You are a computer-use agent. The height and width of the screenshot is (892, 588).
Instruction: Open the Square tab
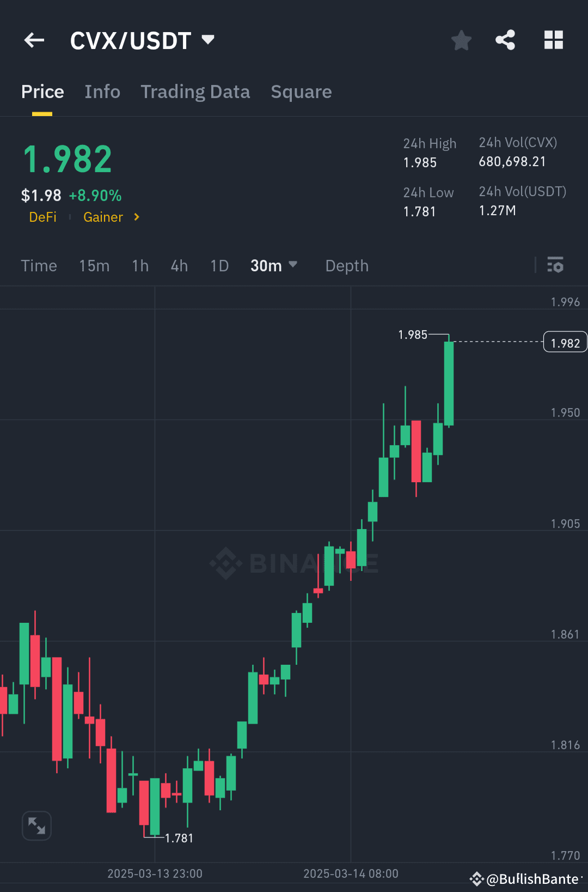(x=301, y=92)
